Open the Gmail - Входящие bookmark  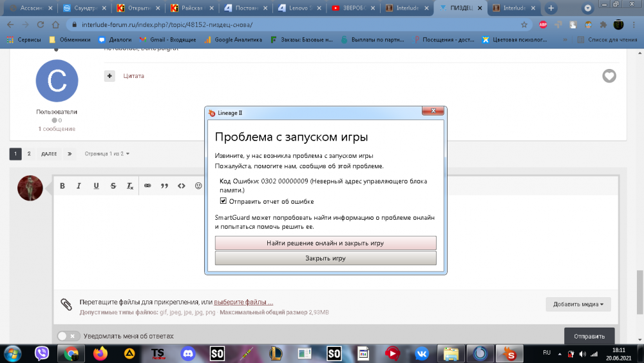coord(168,40)
